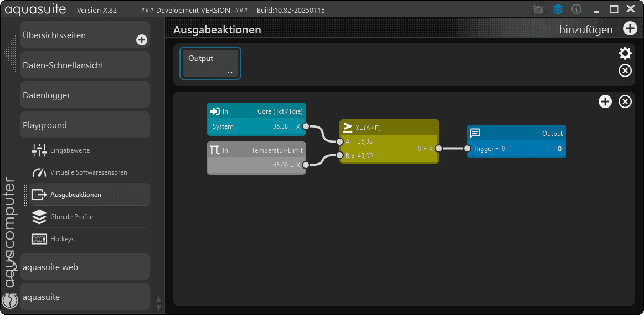Open Virtuelle Softwaresensoren page
The image size is (644, 315).
point(90,172)
